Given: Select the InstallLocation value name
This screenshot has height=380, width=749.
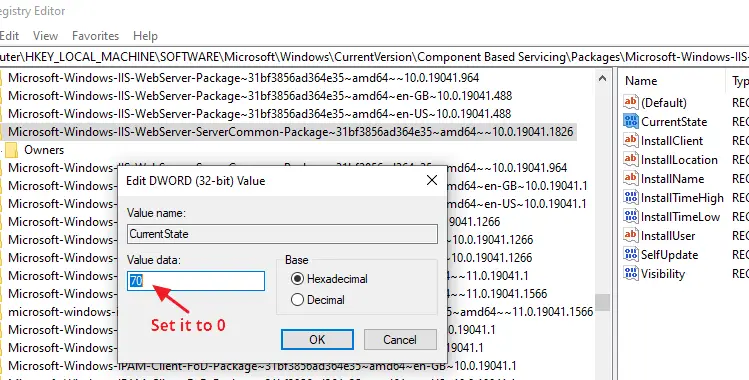Looking at the screenshot, I should coord(679,160).
